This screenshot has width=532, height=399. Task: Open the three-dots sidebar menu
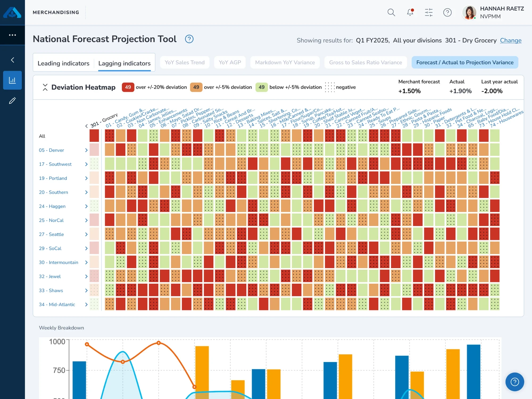tap(13, 35)
